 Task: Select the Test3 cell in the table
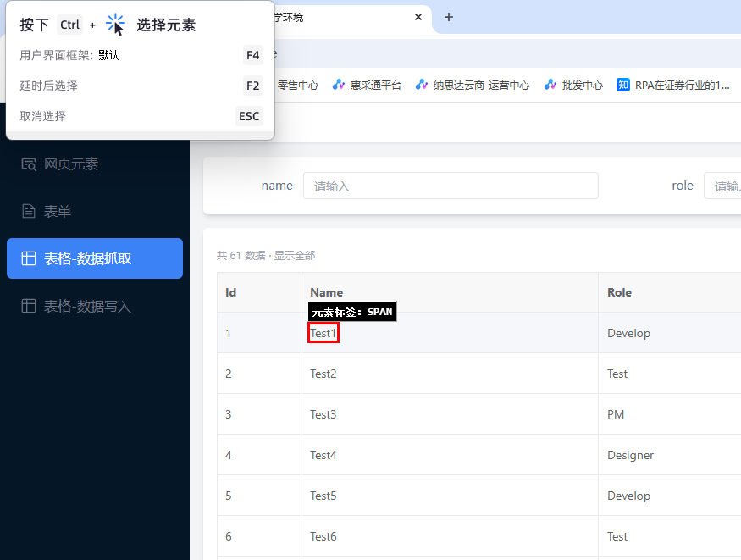pyautogui.click(x=323, y=414)
